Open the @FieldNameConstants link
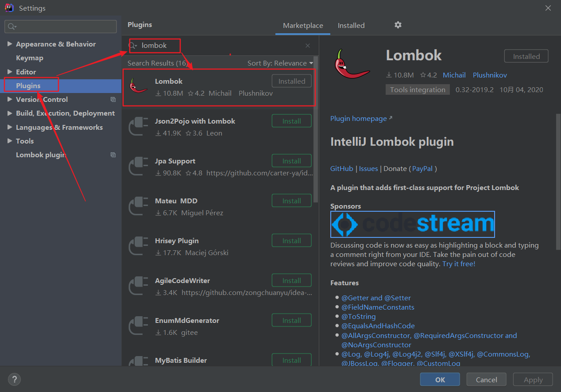This screenshot has height=392, width=561. (378, 307)
